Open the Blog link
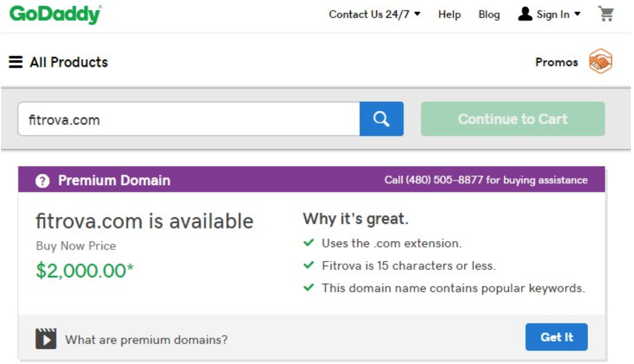634x364 pixels. 489,15
